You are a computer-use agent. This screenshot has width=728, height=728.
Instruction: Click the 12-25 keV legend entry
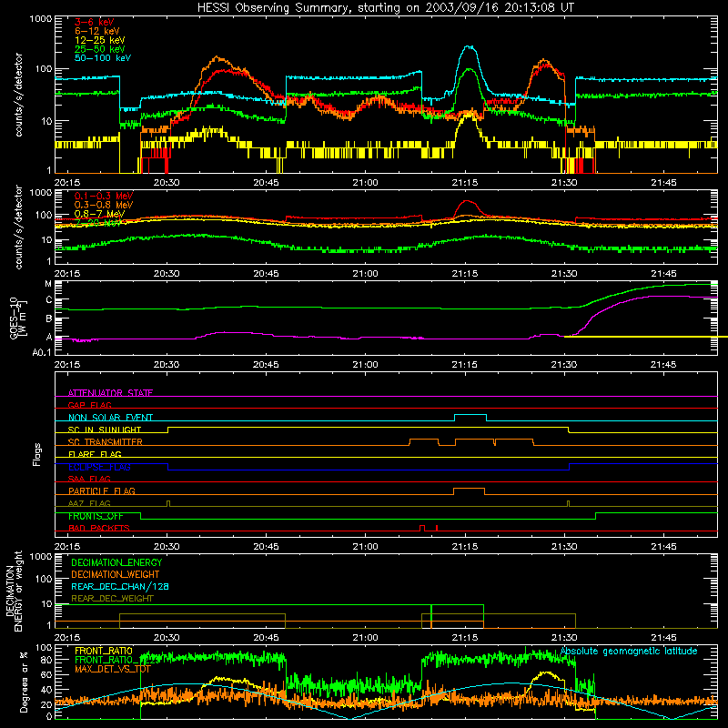(99, 40)
